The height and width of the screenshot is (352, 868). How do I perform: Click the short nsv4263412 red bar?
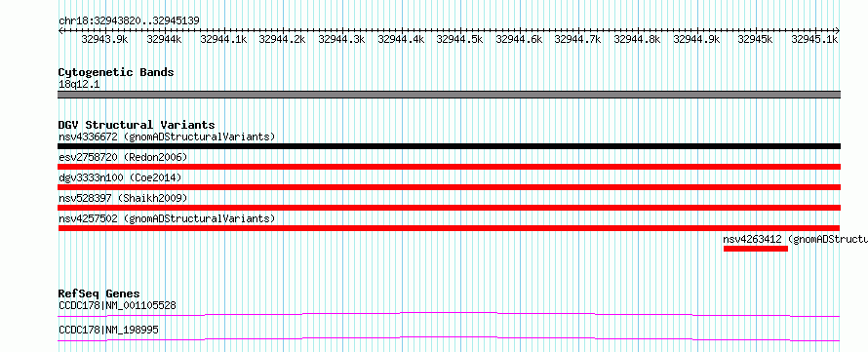[755, 249]
